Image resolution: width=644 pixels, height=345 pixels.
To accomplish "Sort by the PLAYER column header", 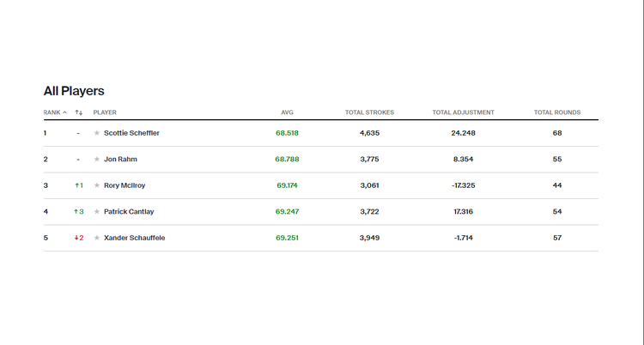I will (105, 112).
